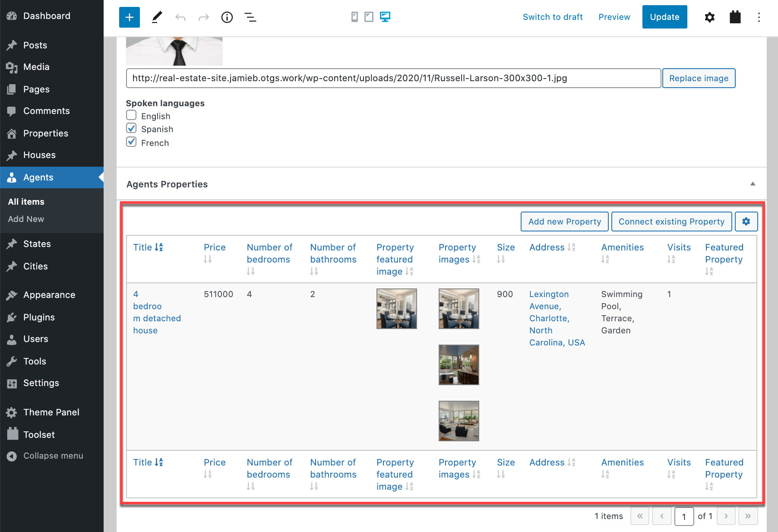Sort by Address in top header
This screenshot has height=532, width=778.
[572, 247]
